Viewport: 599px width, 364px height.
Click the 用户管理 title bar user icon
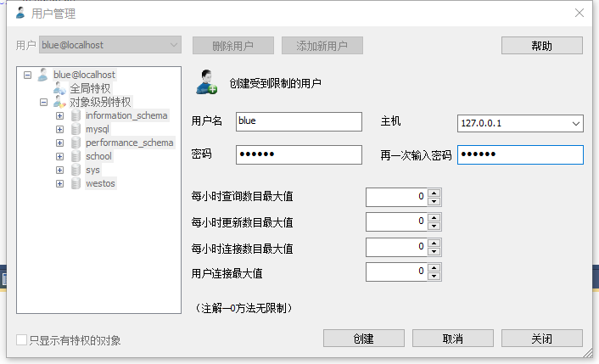pyautogui.click(x=20, y=14)
